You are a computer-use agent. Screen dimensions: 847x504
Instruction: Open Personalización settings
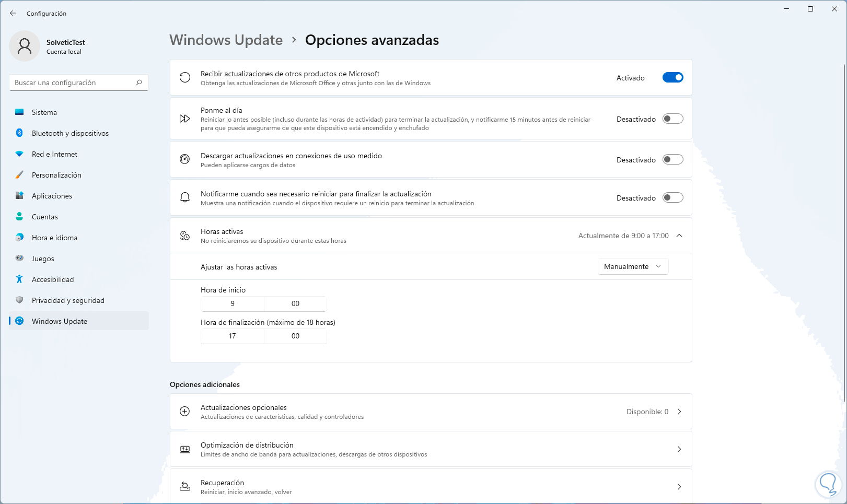pyautogui.click(x=79, y=175)
